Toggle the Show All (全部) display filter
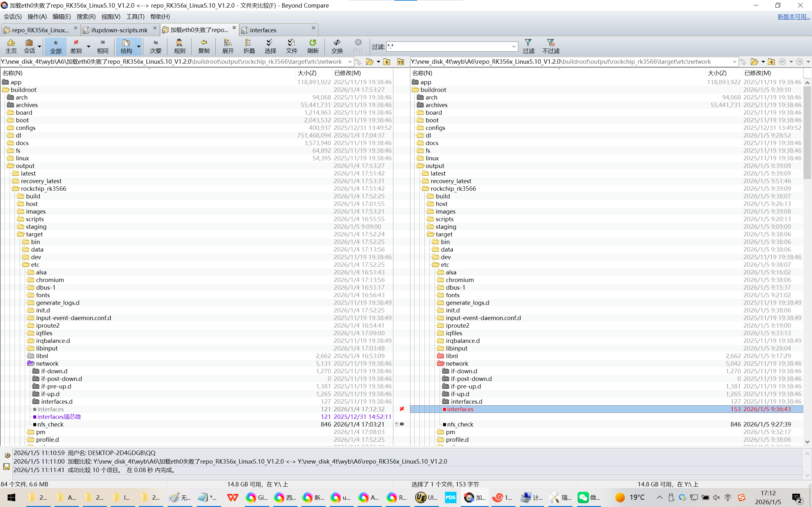 pos(56,46)
